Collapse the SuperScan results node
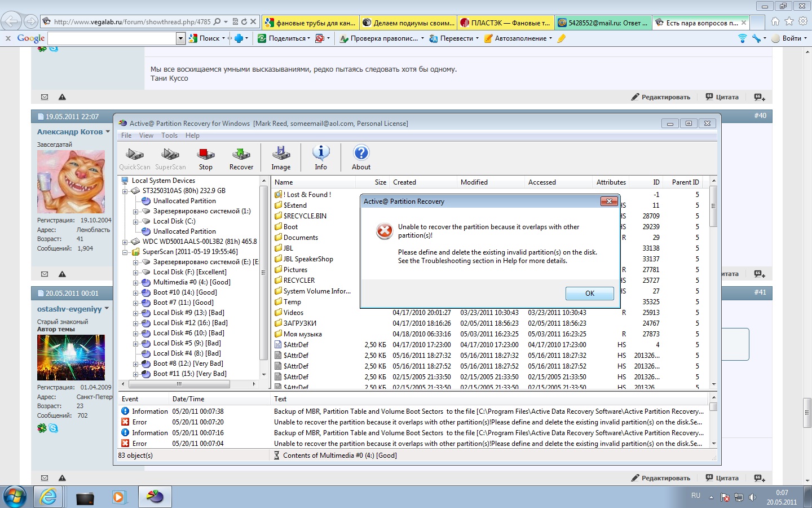 125,252
